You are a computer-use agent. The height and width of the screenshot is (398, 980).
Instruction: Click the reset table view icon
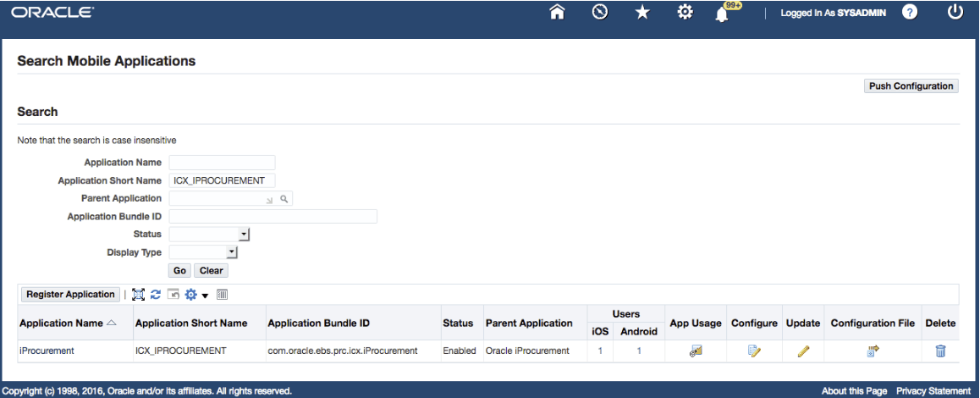pyautogui.click(x=173, y=294)
